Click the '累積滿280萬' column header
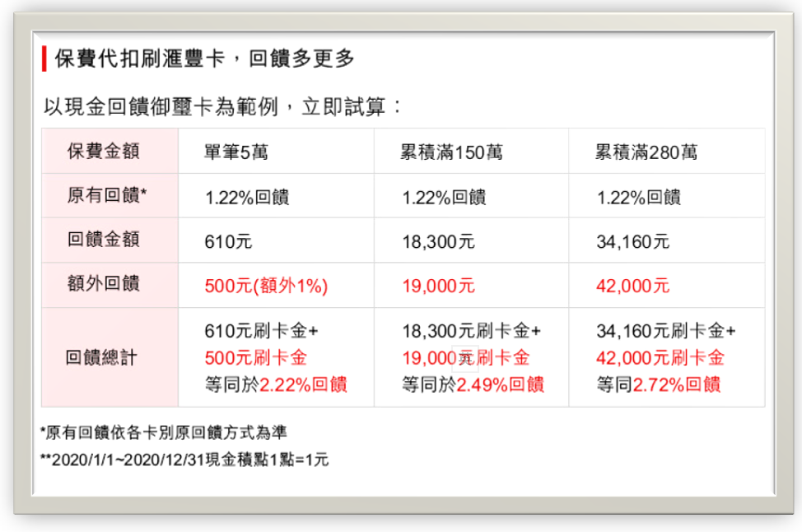The height and width of the screenshot is (532, 802). [646, 152]
